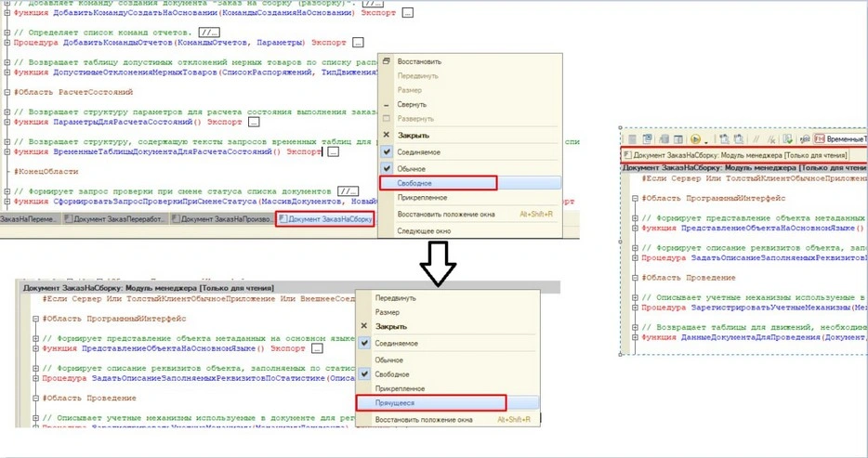Viewport: 868px width, 458px height.
Task: Click the yellow Run (start debugging) toolbar icon
Action: click(x=694, y=138)
